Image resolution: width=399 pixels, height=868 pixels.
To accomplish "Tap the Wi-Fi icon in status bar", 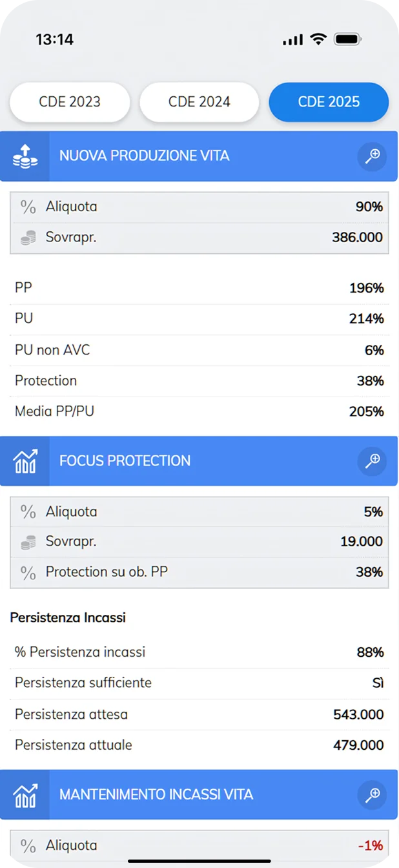I will 318,39.
